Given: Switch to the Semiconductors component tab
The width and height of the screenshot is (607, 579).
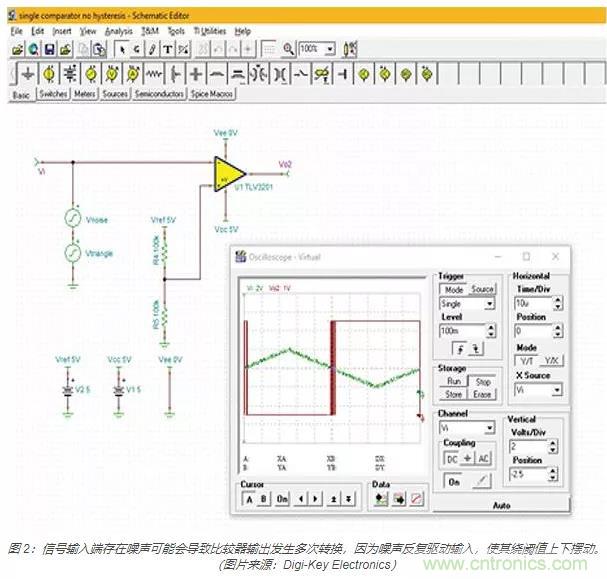Looking at the screenshot, I should click(159, 94).
